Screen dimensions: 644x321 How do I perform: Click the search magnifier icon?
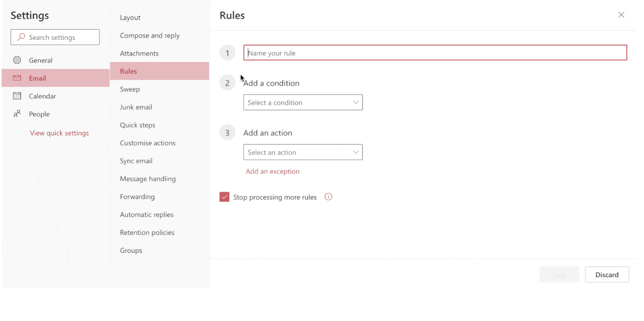pos(21,37)
